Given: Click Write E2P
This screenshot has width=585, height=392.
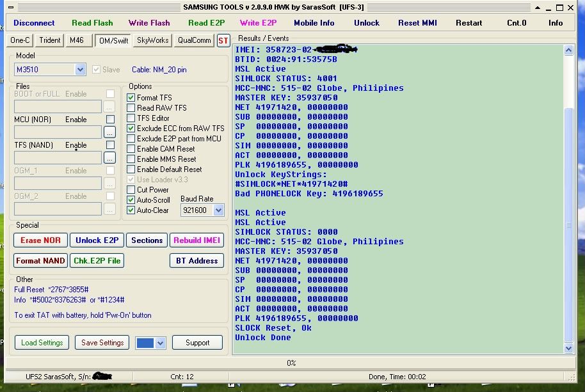Looking at the screenshot, I should tap(258, 23).
